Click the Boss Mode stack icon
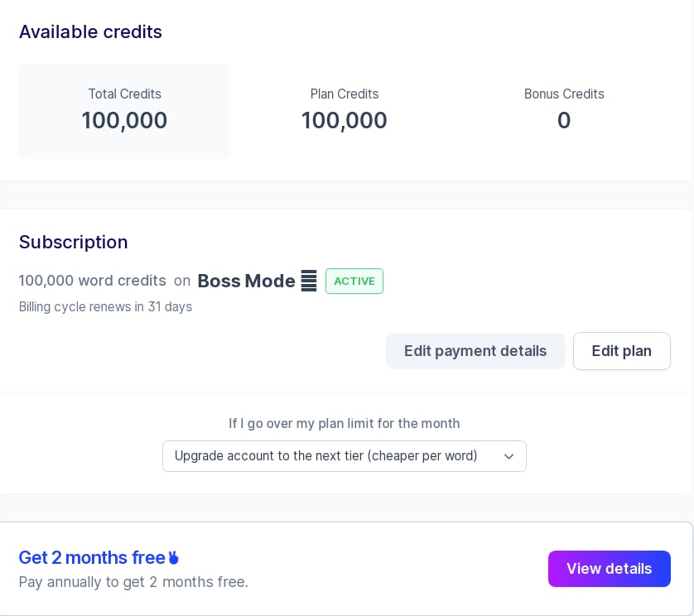This screenshot has height=616, width=694. (309, 281)
